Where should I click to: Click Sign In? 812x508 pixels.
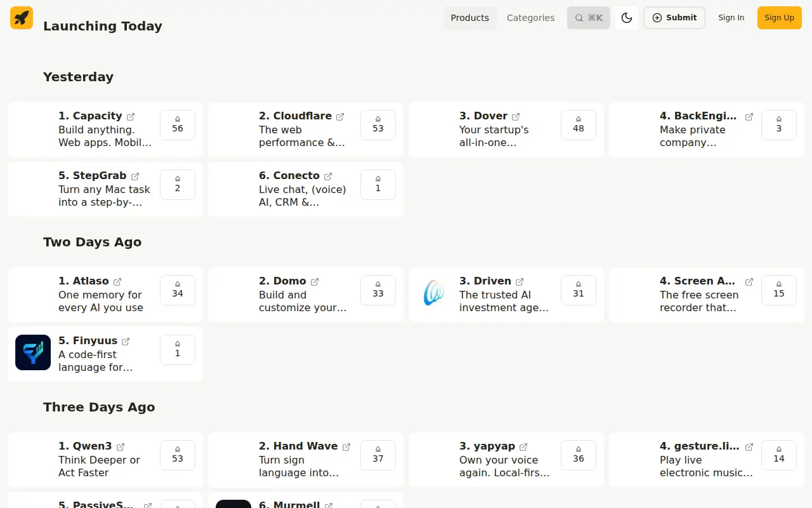click(731, 18)
